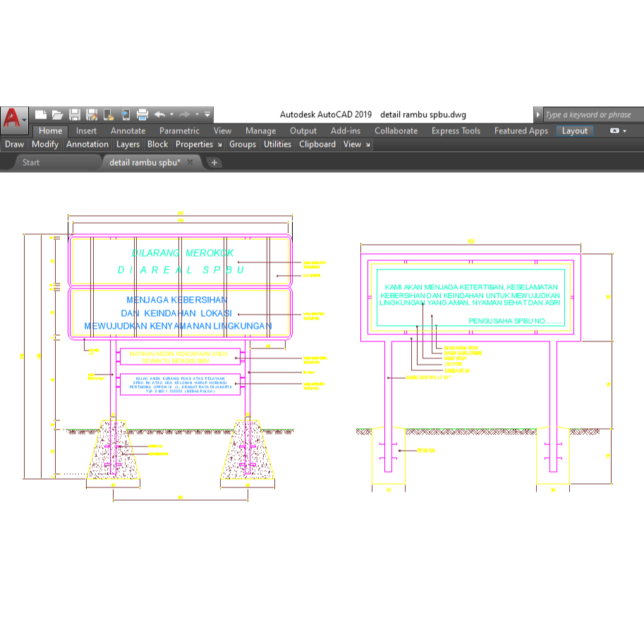The image size is (644, 644).
Task: Expand the Groups ribbon panel
Action: pos(243,145)
